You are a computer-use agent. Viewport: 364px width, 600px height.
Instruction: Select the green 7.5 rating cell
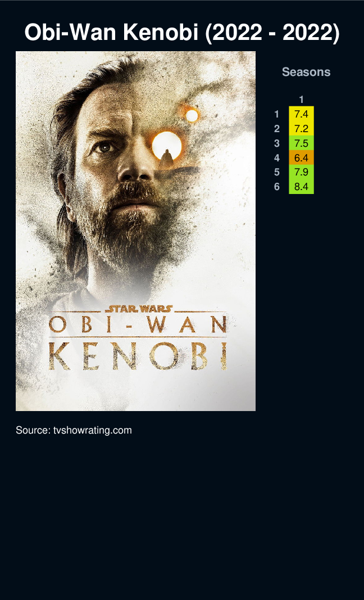point(301,143)
